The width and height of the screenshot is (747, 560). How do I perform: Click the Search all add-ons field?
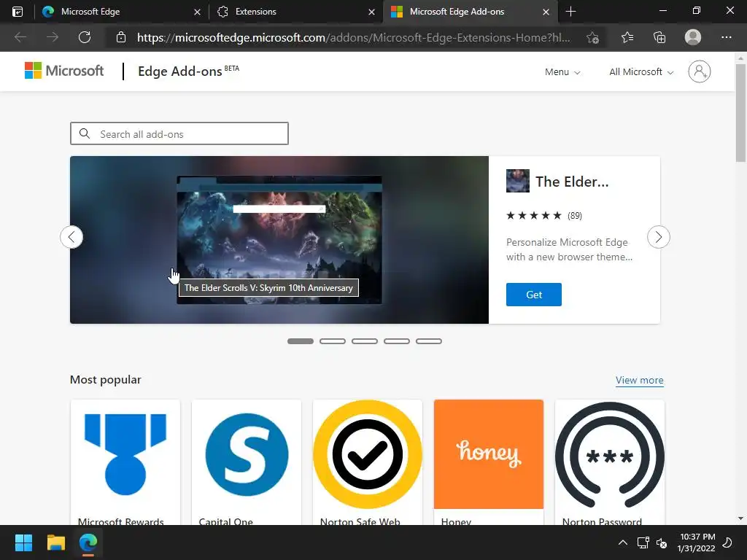(179, 133)
